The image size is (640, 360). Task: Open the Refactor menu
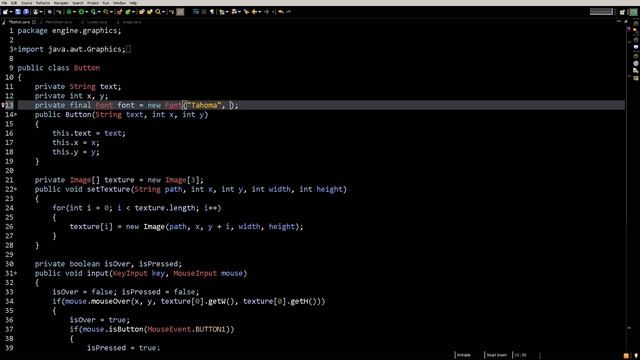[43, 3]
